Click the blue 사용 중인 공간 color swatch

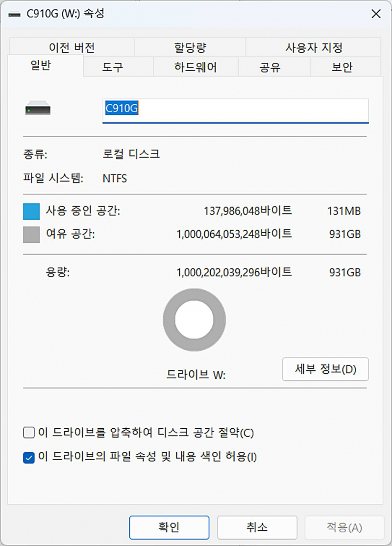[x=31, y=211]
